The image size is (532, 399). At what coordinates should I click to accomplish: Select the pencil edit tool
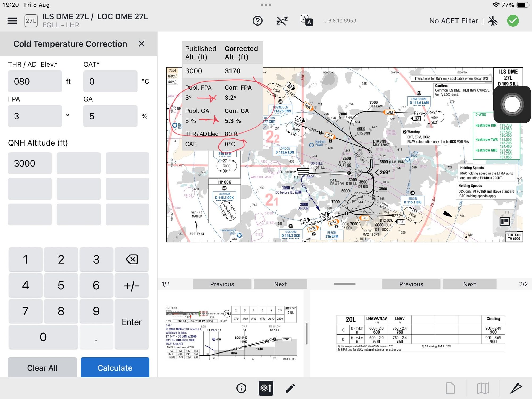pyautogui.click(x=290, y=388)
